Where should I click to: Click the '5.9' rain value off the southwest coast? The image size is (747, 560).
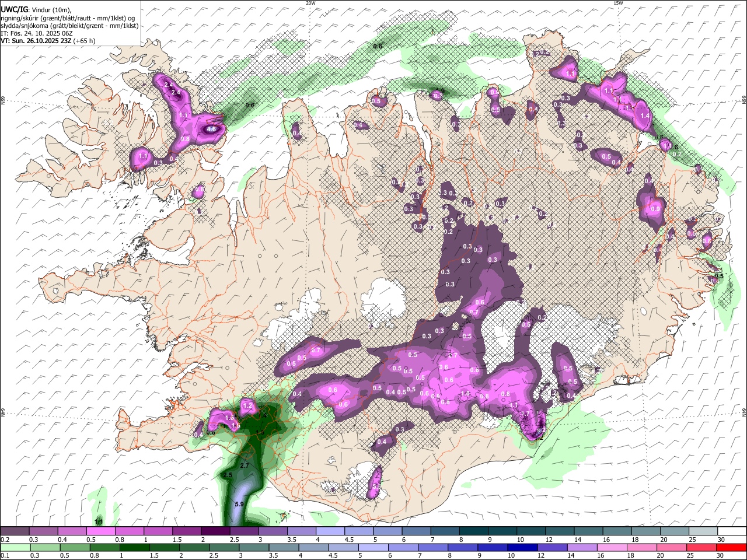coord(239,504)
